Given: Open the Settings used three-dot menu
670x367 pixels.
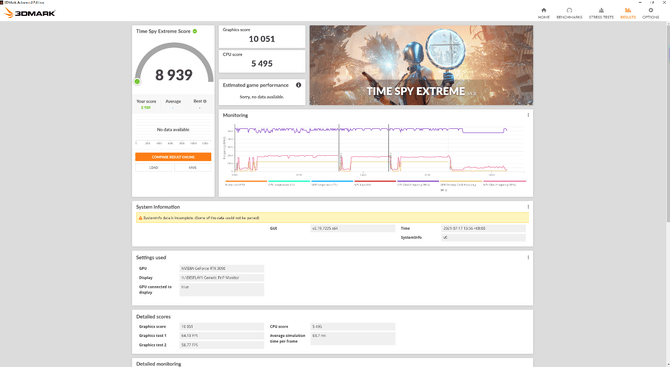Looking at the screenshot, I should tap(528, 257).
